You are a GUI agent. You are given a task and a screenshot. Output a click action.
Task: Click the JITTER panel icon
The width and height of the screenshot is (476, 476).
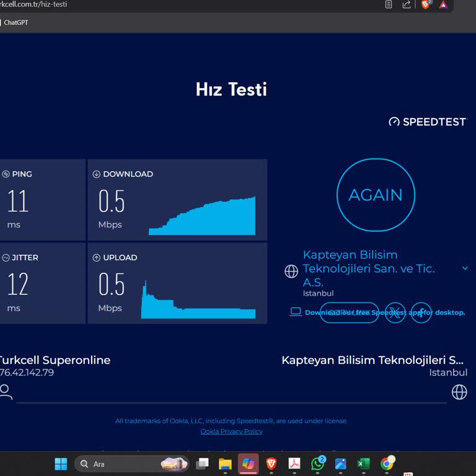pos(6,258)
